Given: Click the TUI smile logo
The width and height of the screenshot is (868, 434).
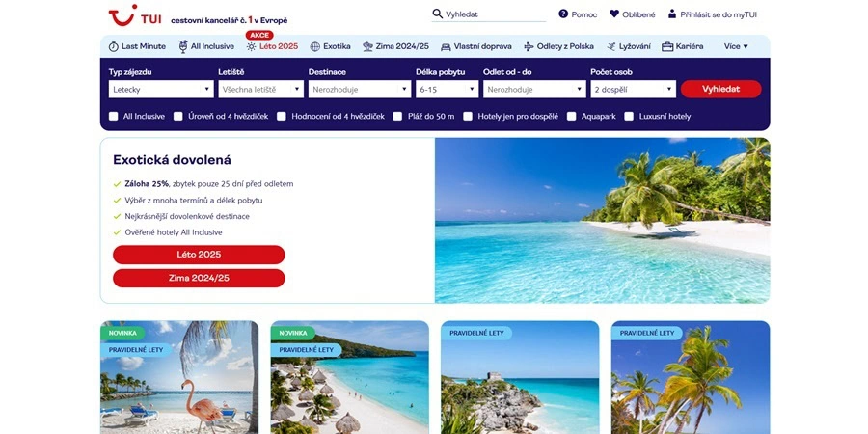Looking at the screenshot, I should 122,15.
